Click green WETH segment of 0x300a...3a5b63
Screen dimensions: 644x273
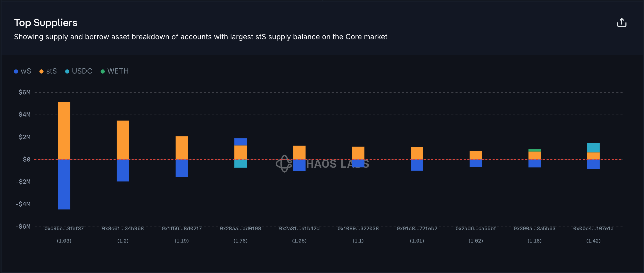pos(534,150)
